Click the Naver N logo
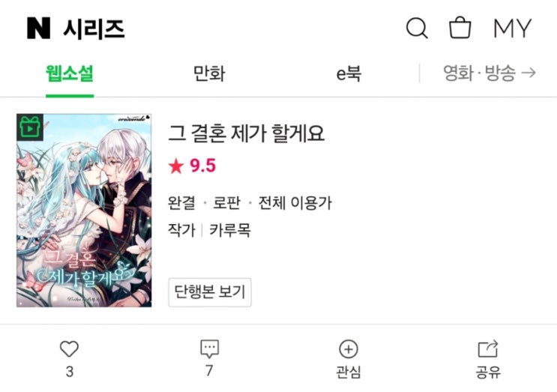 tap(38, 28)
